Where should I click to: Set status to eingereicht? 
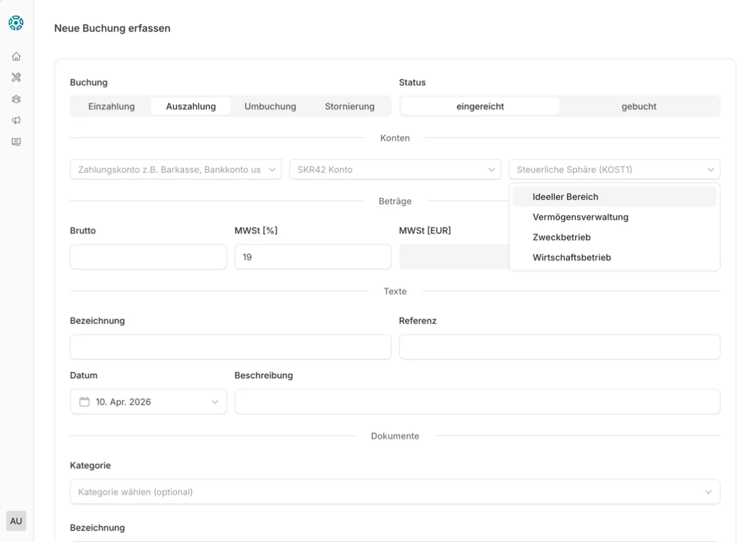[480, 107]
